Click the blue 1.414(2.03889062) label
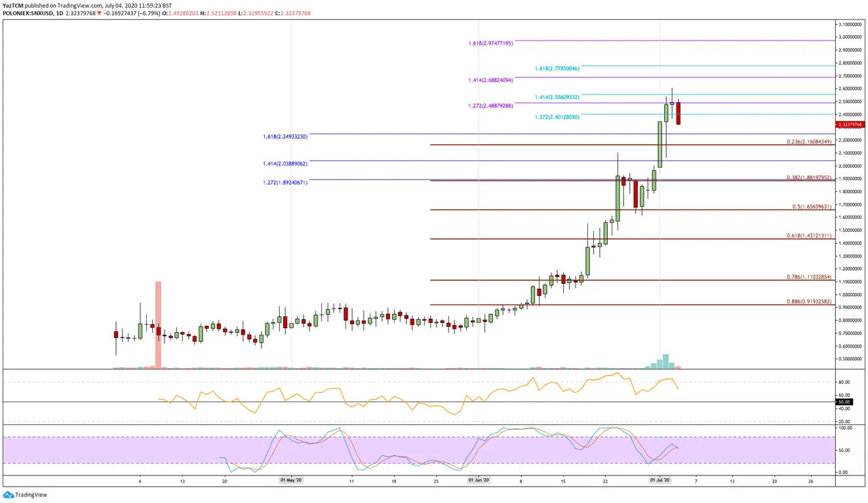868x503 pixels. click(286, 163)
